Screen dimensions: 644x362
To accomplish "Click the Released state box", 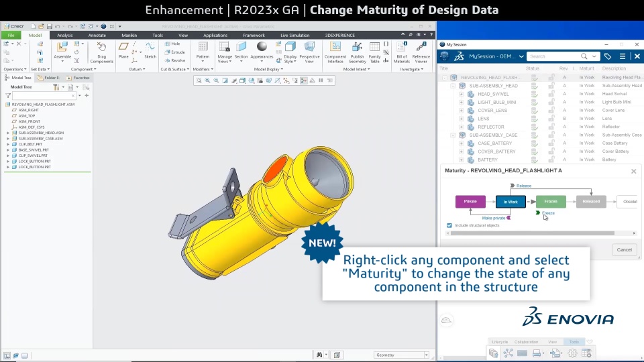I will 591,202.
